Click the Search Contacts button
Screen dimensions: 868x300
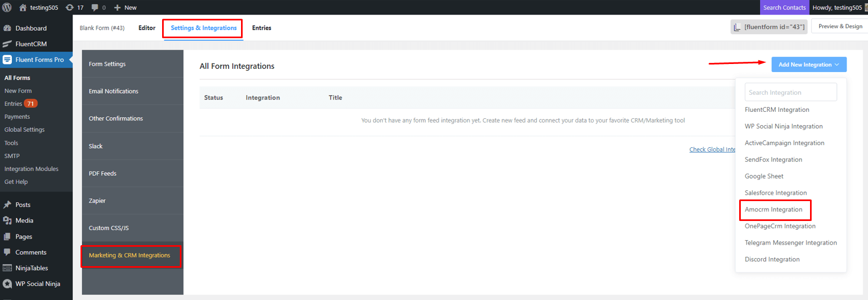(x=784, y=8)
